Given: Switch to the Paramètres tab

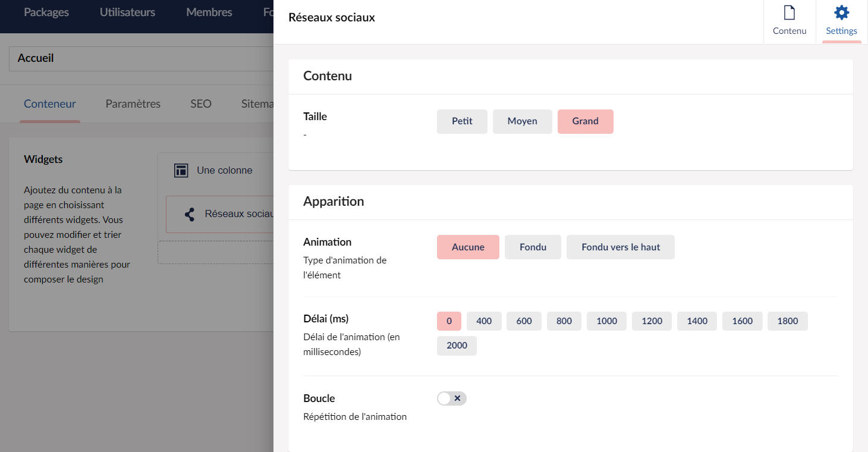Looking at the screenshot, I should (133, 104).
